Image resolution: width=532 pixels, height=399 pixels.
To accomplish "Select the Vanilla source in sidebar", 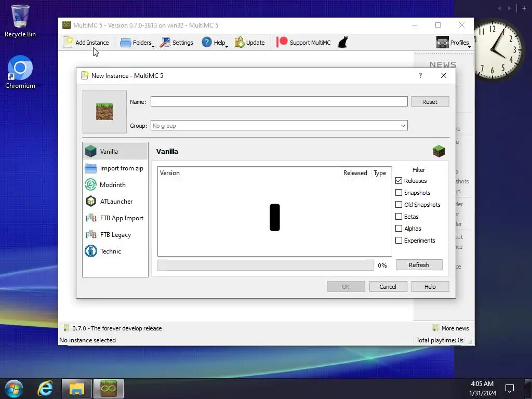I will pos(115,151).
